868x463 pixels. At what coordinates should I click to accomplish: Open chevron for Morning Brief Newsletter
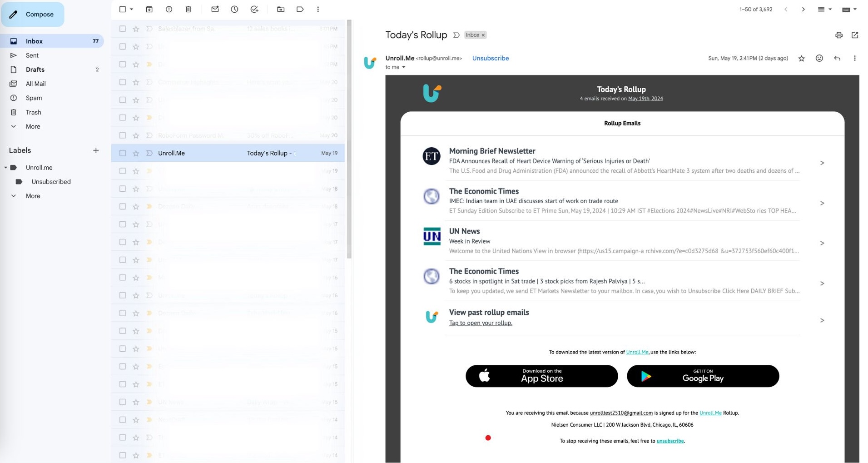click(822, 163)
